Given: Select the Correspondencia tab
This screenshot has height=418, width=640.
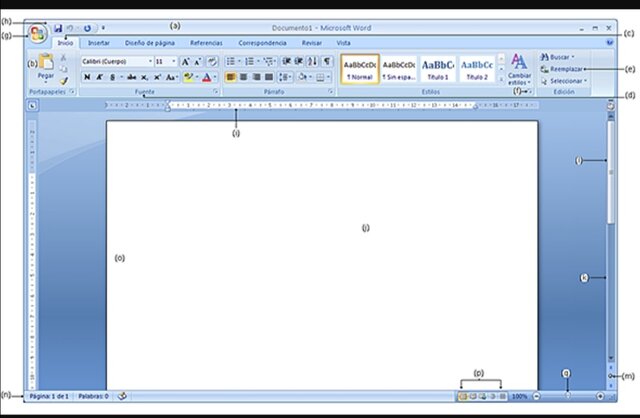Looking at the screenshot, I should pyautogui.click(x=262, y=43).
